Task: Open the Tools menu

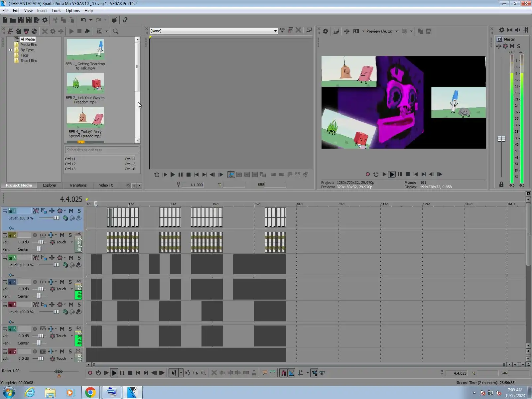Action: [56, 11]
